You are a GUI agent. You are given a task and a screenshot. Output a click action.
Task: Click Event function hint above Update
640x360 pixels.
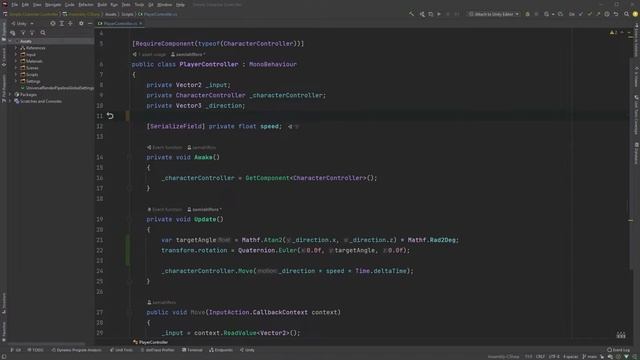164,209
